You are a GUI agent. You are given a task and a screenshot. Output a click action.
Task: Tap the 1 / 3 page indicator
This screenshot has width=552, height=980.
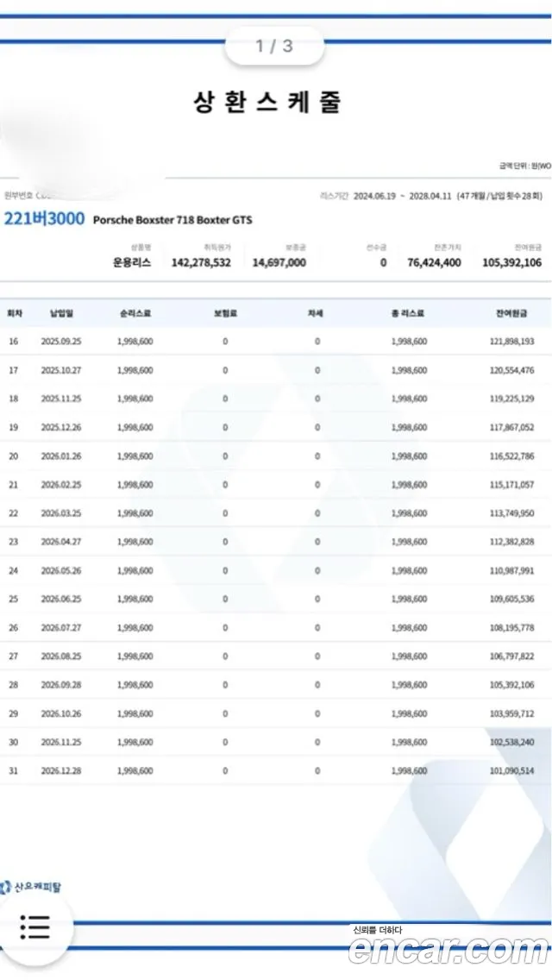coord(274,47)
